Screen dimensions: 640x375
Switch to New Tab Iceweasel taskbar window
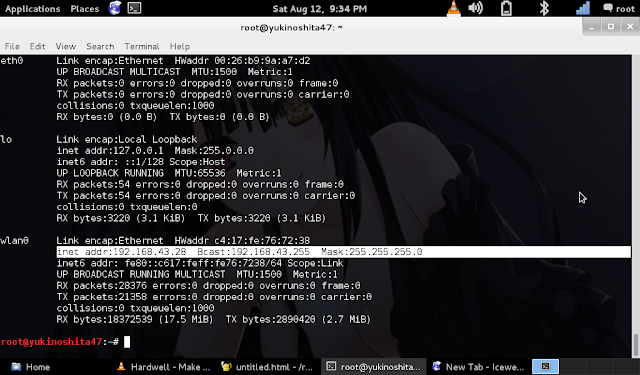pyautogui.click(x=478, y=367)
